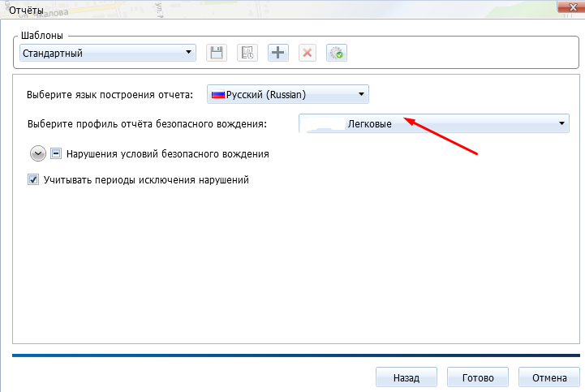The height and width of the screenshot is (392, 585).
Task: Open the report language dropdown
Action: coord(362,95)
